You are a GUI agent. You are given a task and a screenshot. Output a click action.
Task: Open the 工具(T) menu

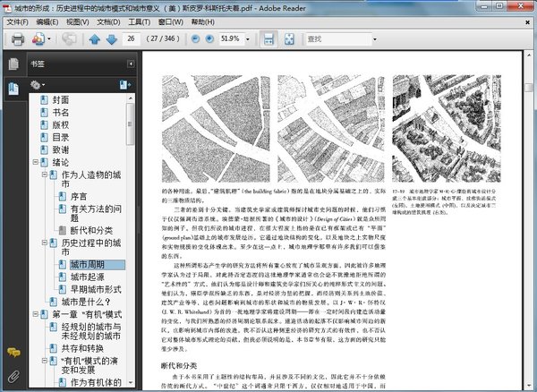click(139, 22)
